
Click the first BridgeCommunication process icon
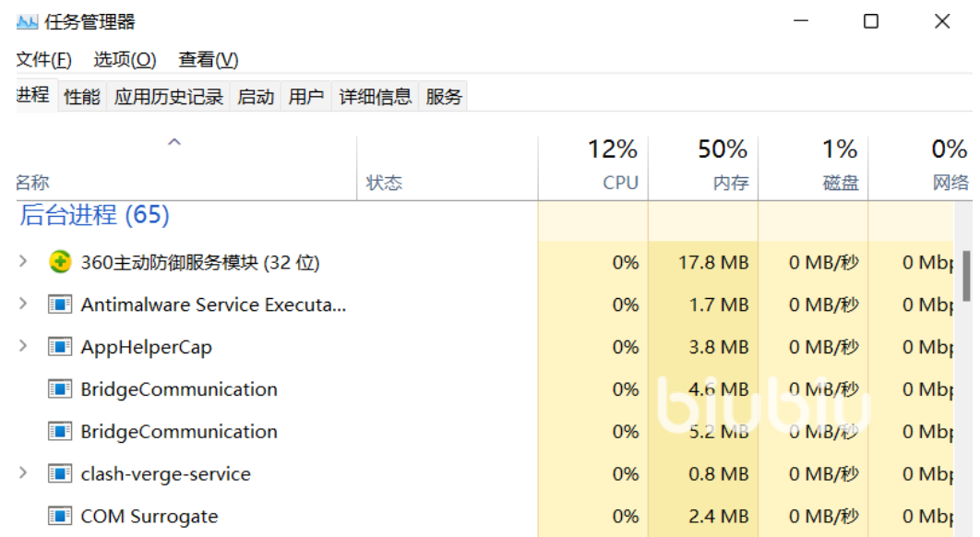(x=60, y=389)
